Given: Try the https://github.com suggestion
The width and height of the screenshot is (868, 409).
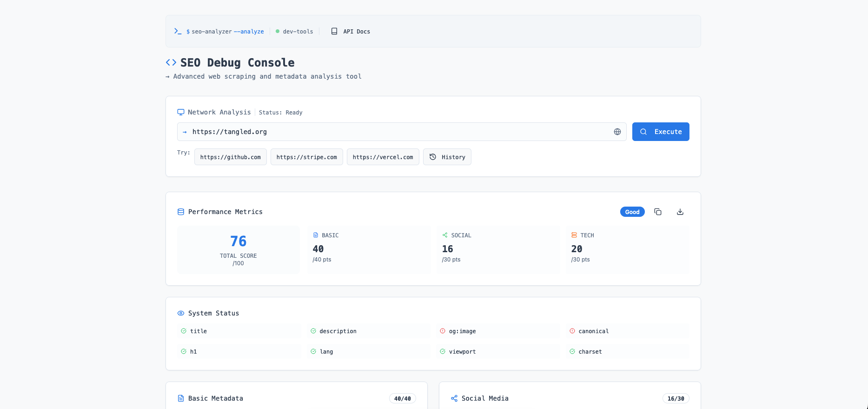Looking at the screenshot, I should point(230,157).
